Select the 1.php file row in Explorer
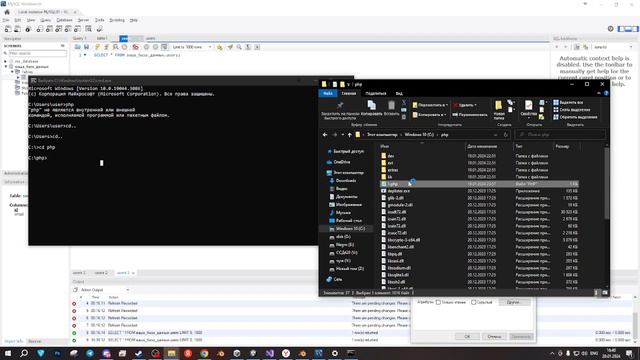 [479, 184]
